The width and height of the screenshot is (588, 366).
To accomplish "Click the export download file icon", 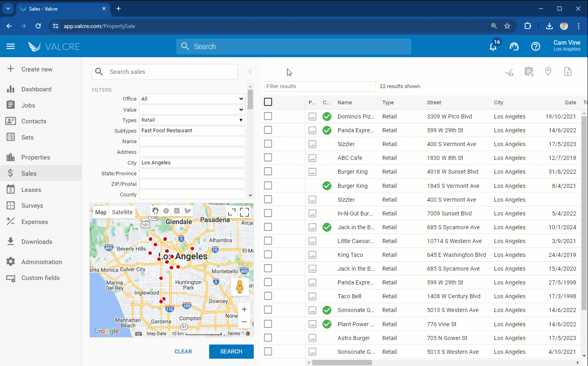I will point(568,72).
